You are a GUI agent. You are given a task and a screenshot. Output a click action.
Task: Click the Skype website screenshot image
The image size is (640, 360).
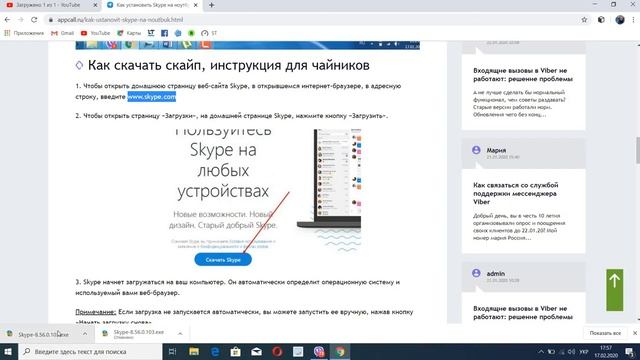(265, 198)
